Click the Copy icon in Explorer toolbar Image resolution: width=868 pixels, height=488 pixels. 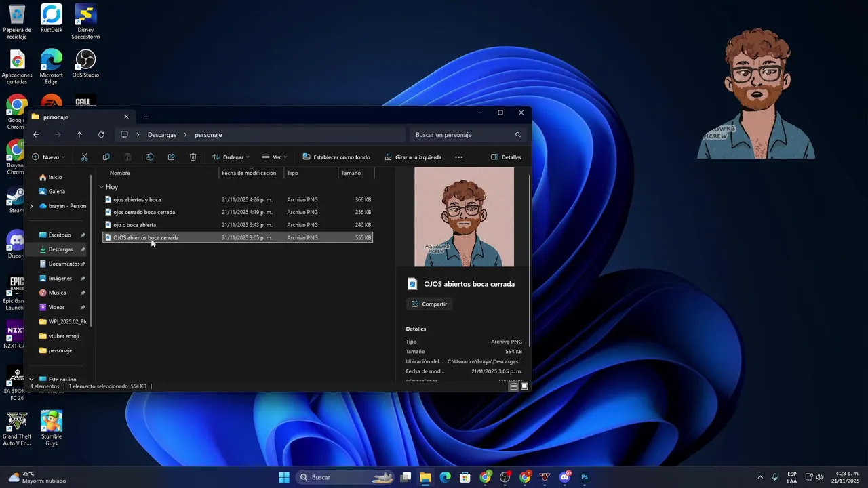(106, 157)
